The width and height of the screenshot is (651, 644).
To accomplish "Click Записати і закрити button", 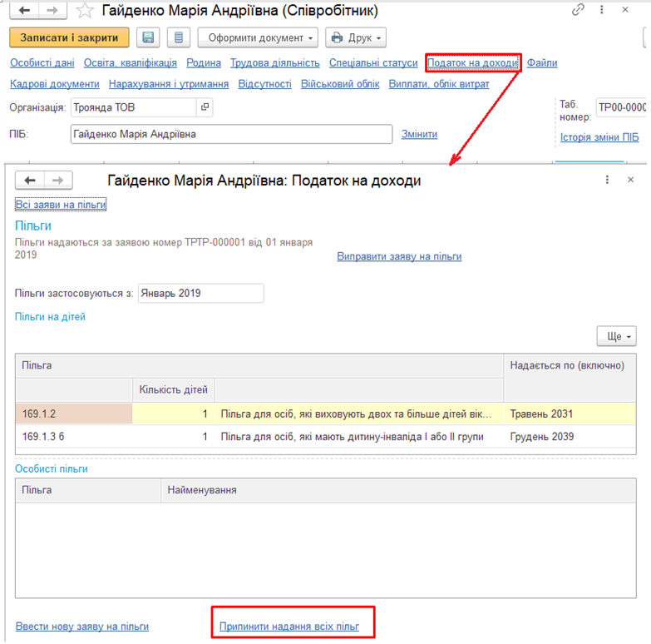I will tap(69, 37).
